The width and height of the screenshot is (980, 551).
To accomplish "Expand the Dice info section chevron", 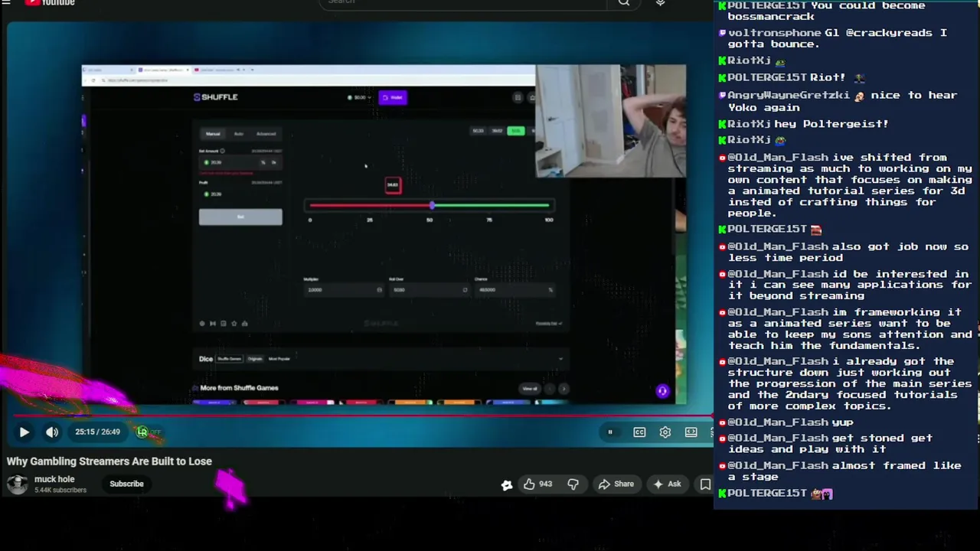I will click(560, 359).
